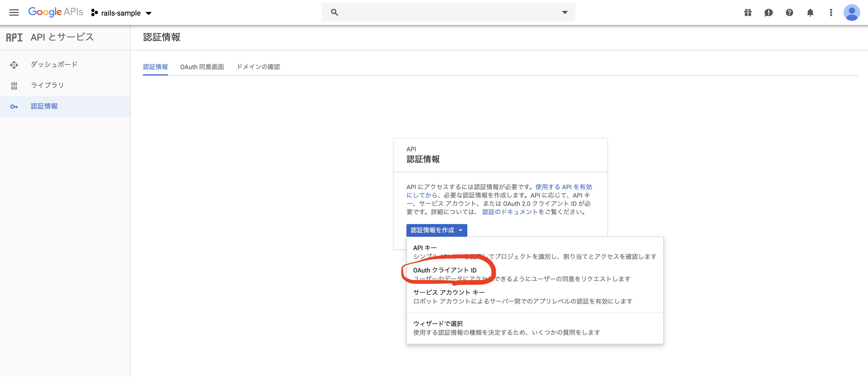This screenshot has height=377, width=868.
Task: Choose ウィザードで選択 menu entry
Action: point(438,324)
